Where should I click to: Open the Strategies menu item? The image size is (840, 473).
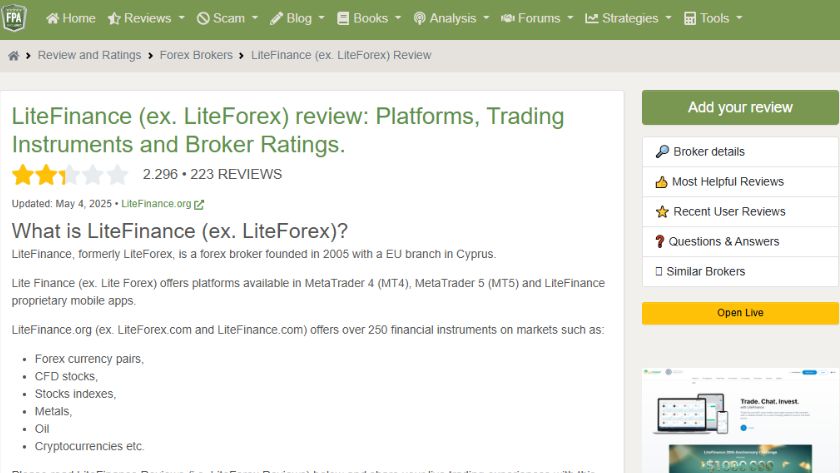628,19
